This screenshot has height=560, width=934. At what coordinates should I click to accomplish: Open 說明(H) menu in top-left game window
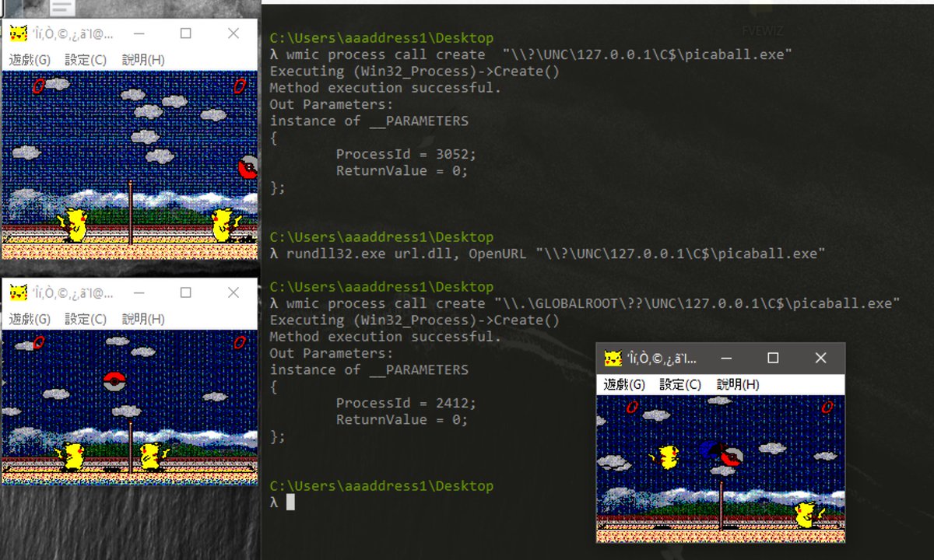tap(143, 60)
